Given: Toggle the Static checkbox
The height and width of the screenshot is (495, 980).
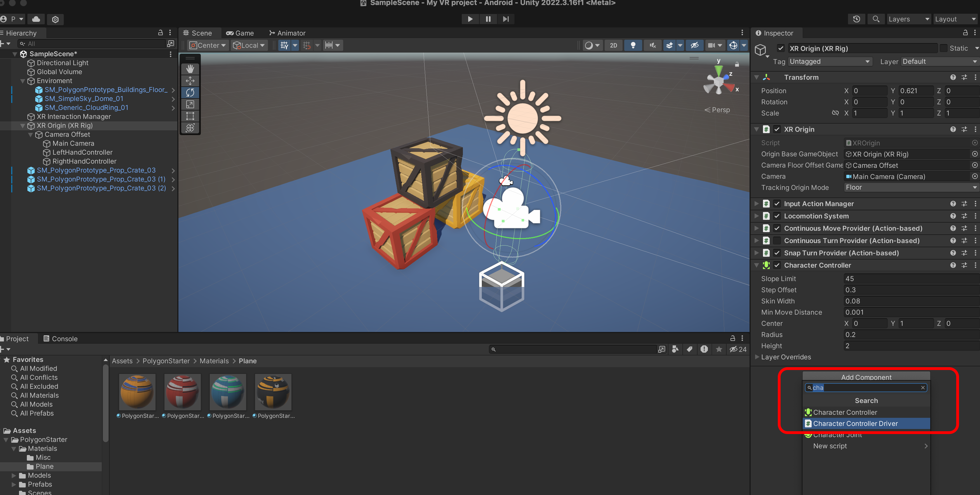Looking at the screenshot, I should pyautogui.click(x=943, y=48).
